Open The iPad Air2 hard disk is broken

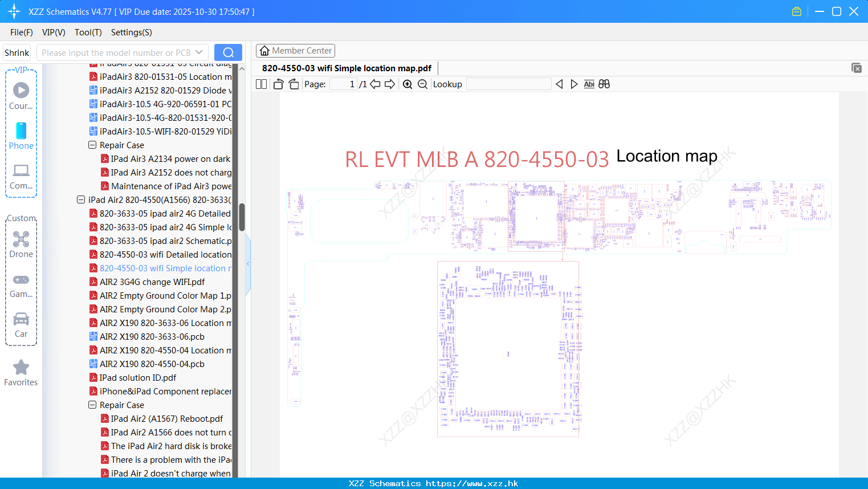click(x=166, y=446)
